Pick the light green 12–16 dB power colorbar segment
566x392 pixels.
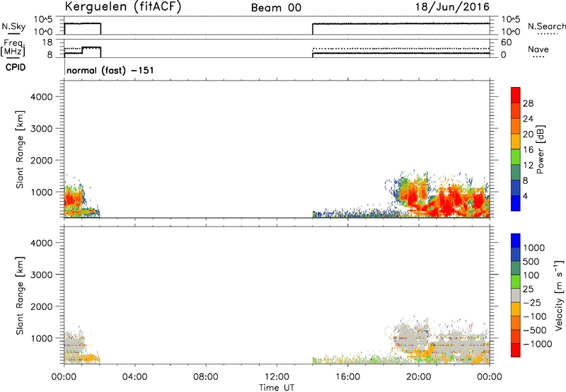coord(516,157)
